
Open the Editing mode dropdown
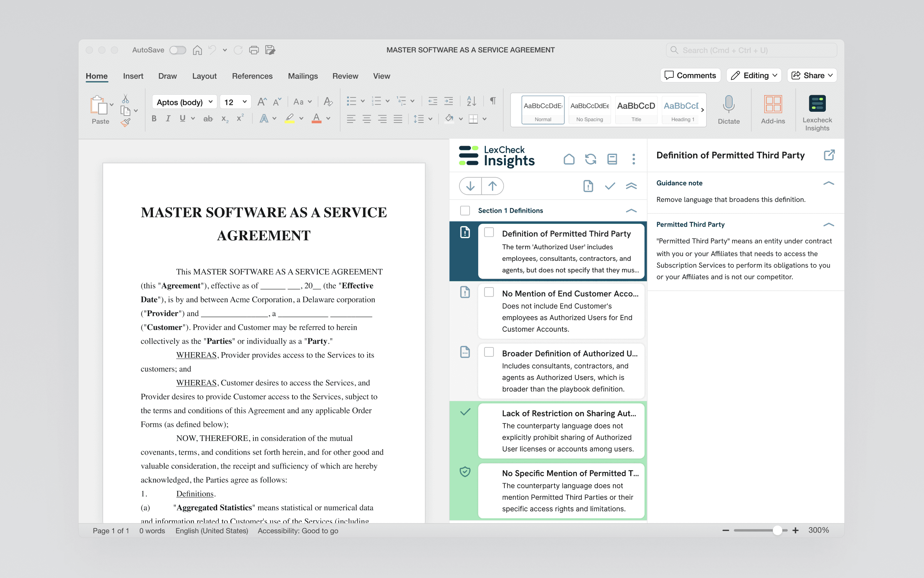coord(754,76)
